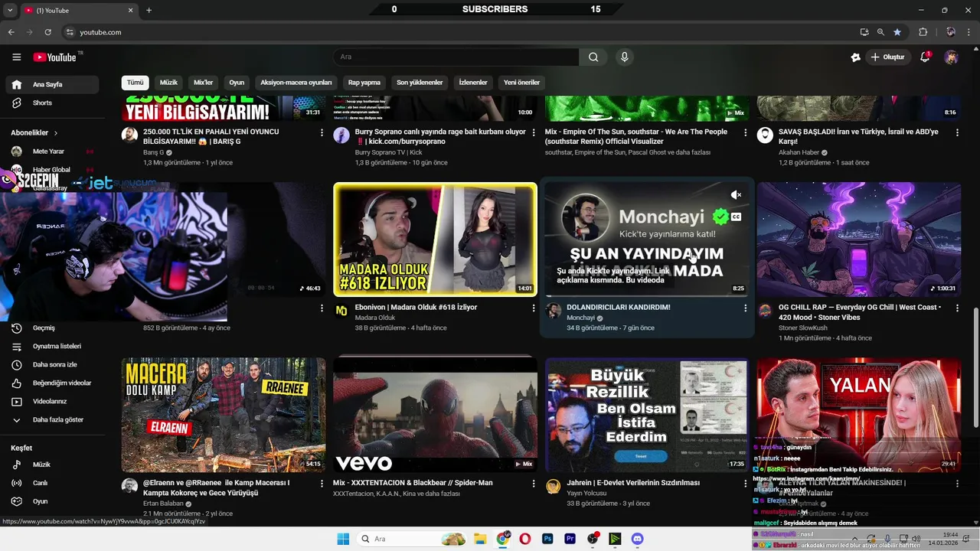Click the Akahan Haber channel avatar
The width and height of the screenshot is (980, 551).
765,135
